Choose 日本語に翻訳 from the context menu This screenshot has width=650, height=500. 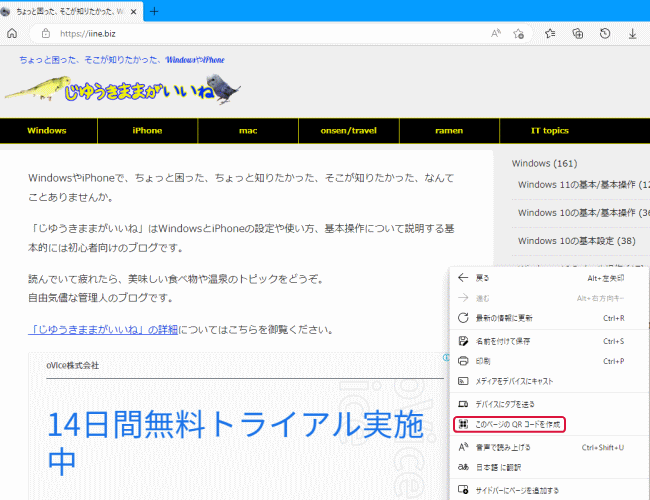[x=549, y=467]
